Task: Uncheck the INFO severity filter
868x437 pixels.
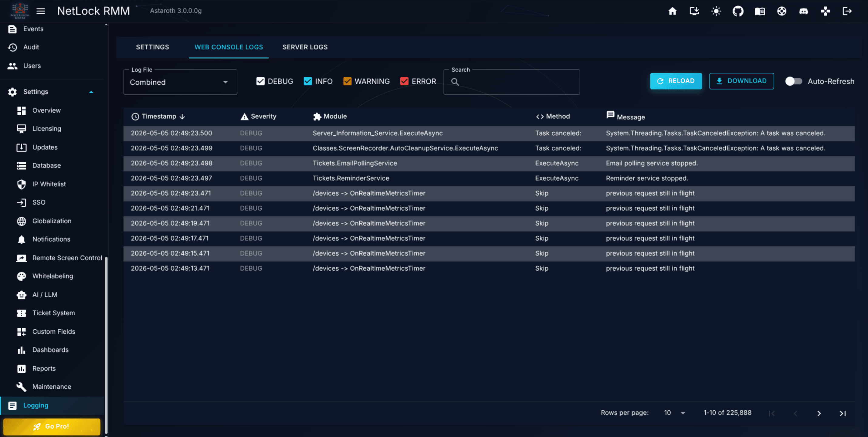Action: click(308, 81)
